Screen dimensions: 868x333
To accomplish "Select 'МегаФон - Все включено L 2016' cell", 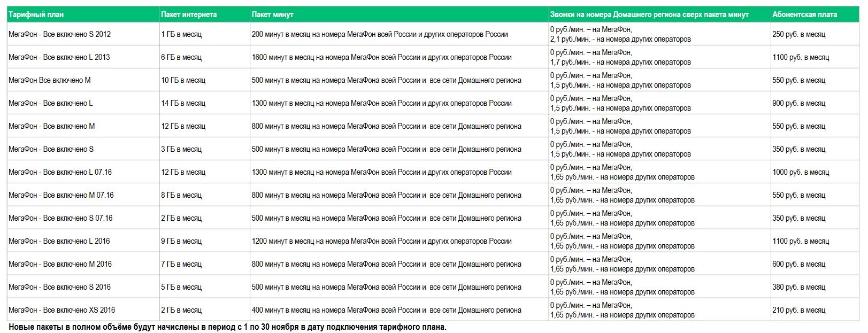I will (x=83, y=241).
